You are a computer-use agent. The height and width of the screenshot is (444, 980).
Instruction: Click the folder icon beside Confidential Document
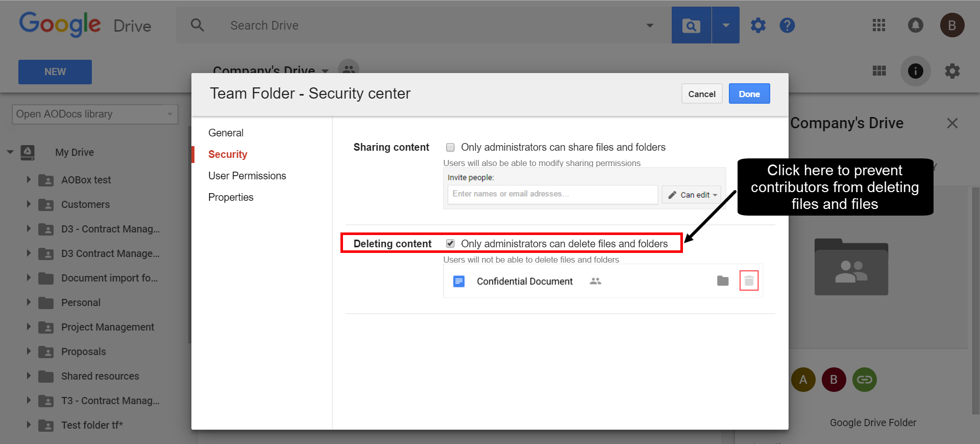[723, 281]
